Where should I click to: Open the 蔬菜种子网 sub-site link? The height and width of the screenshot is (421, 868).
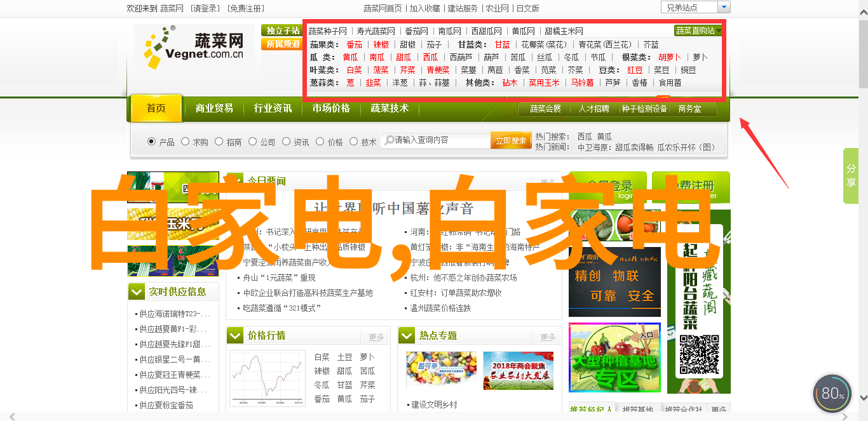(327, 31)
